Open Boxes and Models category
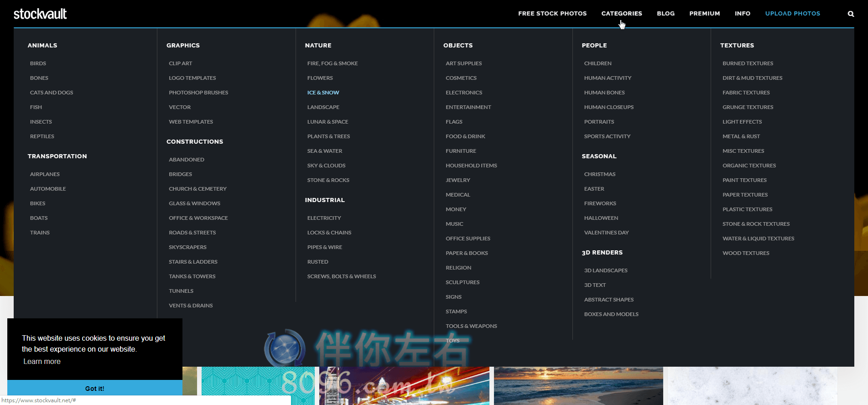The image size is (868, 405). pos(611,314)
